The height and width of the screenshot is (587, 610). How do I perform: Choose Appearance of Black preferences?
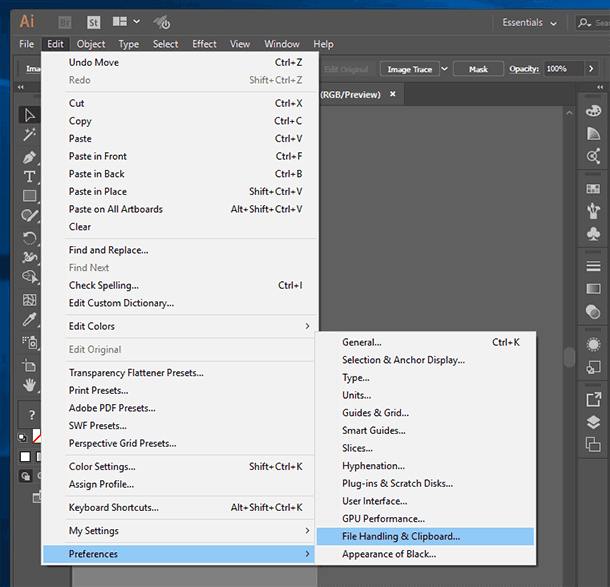(x=425, y=554)
